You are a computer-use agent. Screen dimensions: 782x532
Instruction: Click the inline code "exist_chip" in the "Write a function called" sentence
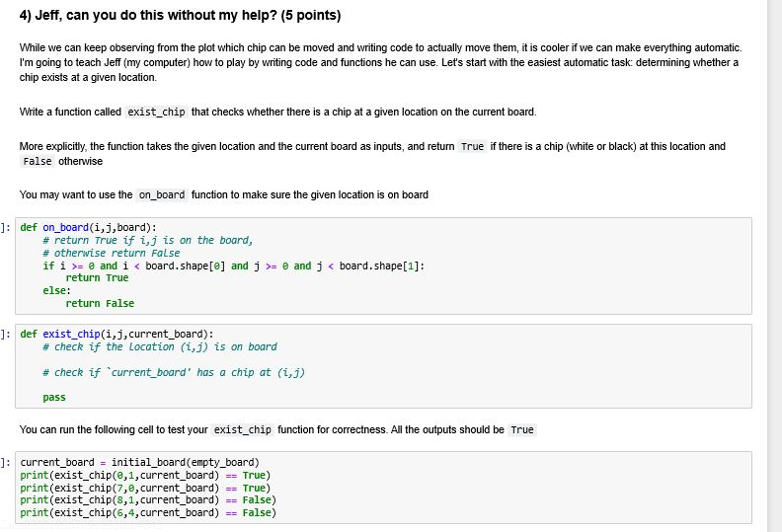pos(156,112)
